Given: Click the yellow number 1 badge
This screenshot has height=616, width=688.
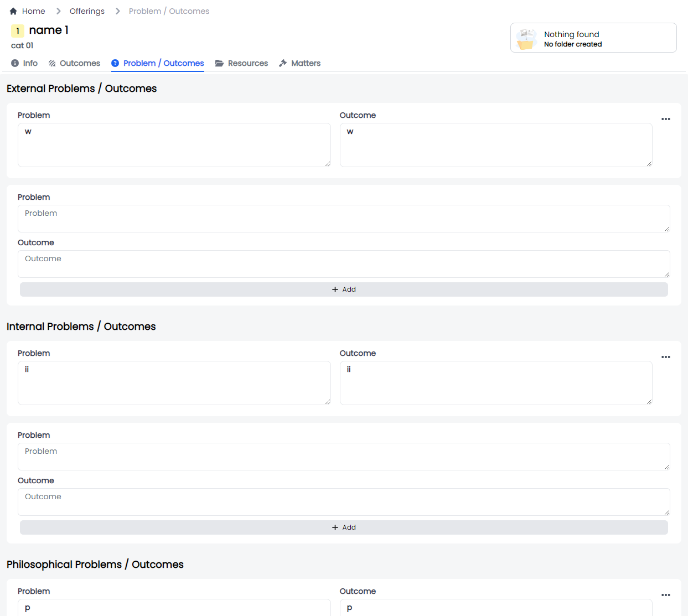Looking at the screenshot, I should click(x=18, y=30).
